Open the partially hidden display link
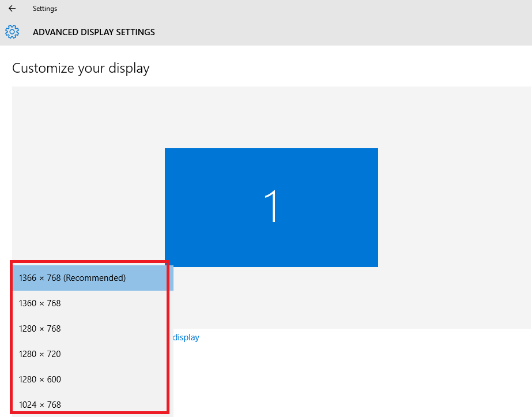The height and width of the screenshot is (417, 532). [186, 337]
